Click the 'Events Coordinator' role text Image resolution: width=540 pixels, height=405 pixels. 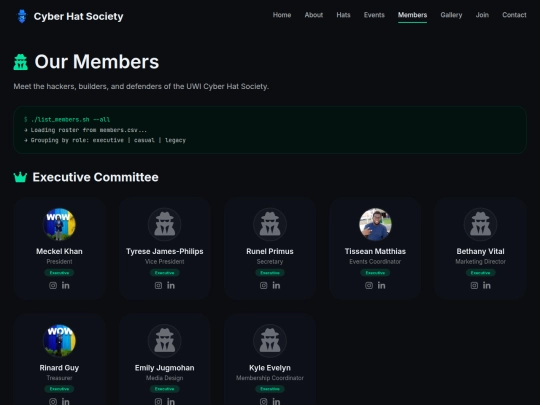click(x=375, y=262)
